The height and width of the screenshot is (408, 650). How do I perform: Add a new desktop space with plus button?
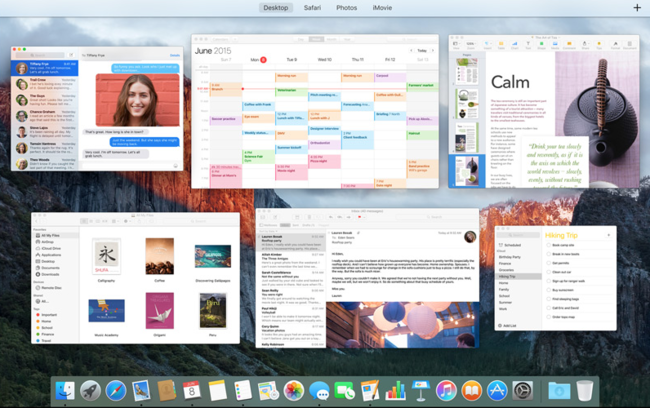click(637, 8)
